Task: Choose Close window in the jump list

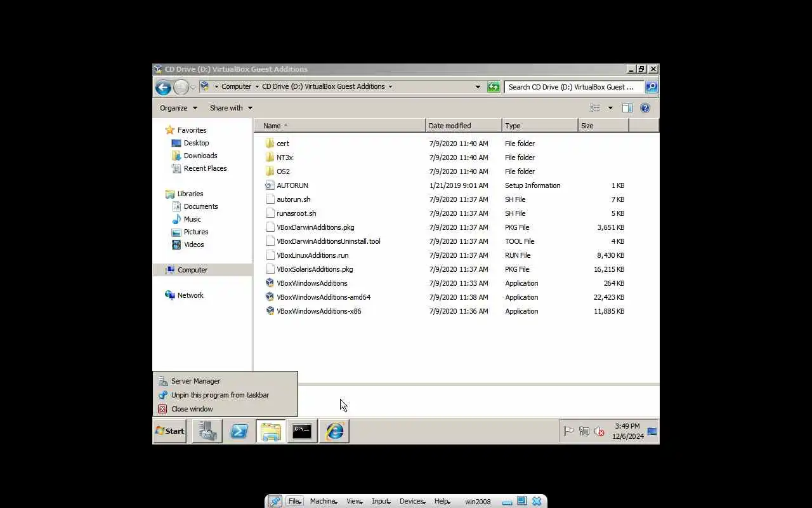Action: coord(225,409)
